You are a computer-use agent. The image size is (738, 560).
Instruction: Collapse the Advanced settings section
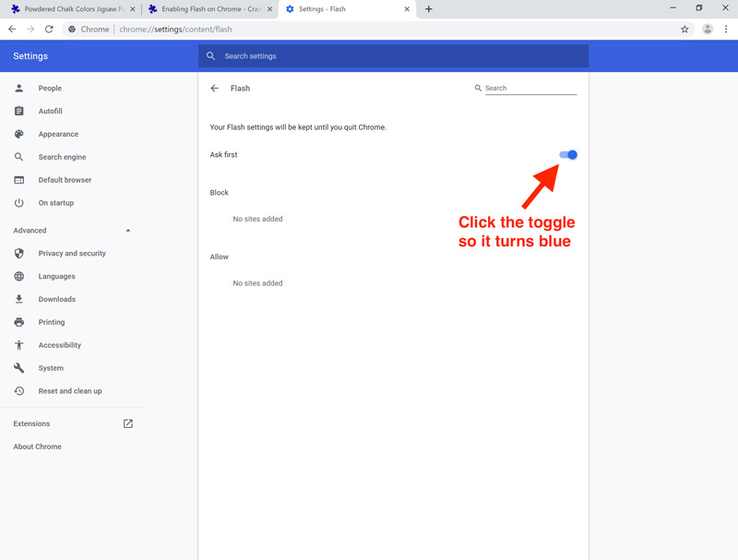130,230
